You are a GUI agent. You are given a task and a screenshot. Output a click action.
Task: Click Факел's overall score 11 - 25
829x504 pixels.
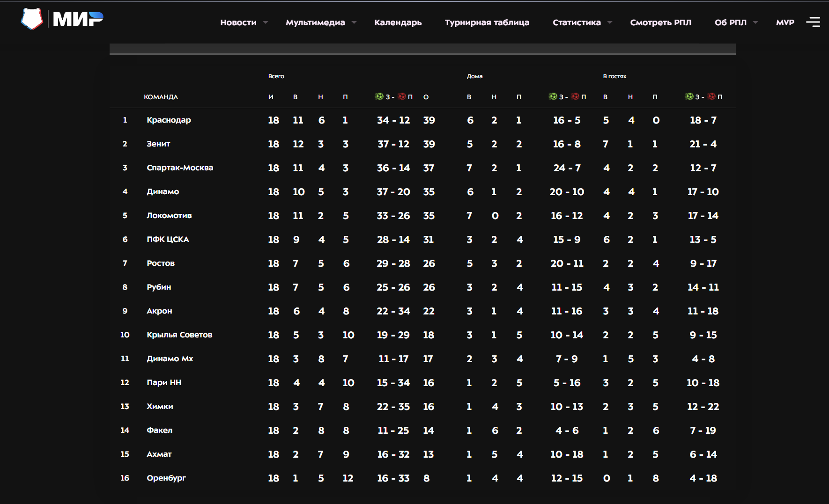(x=393, y=431)
